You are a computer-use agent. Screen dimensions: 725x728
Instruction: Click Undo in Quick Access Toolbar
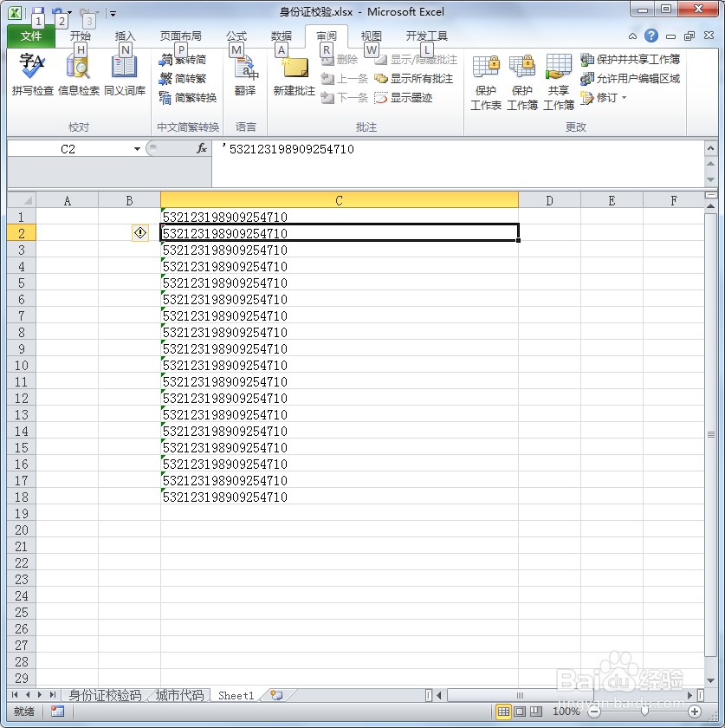pos(57,11)
